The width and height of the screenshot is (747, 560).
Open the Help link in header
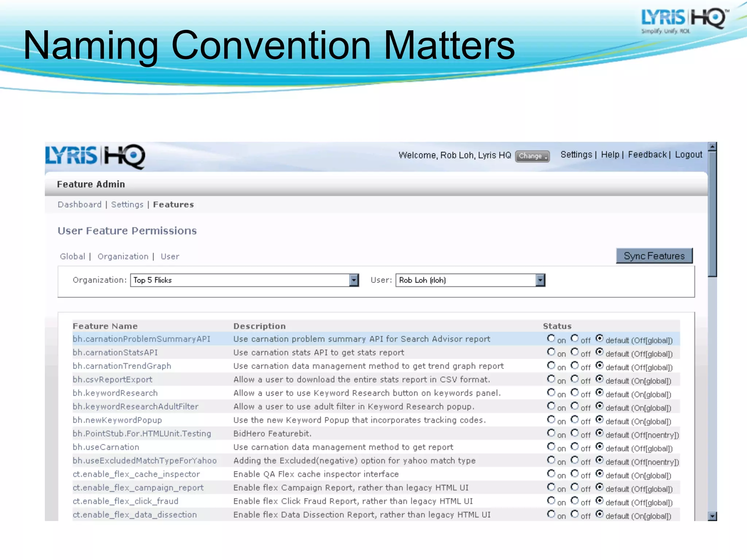click(x=610, y=155)
